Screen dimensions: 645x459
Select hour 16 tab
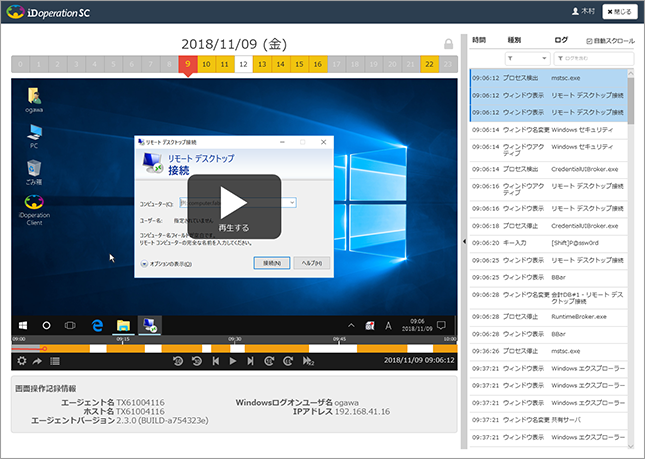(x=318, y=64)
